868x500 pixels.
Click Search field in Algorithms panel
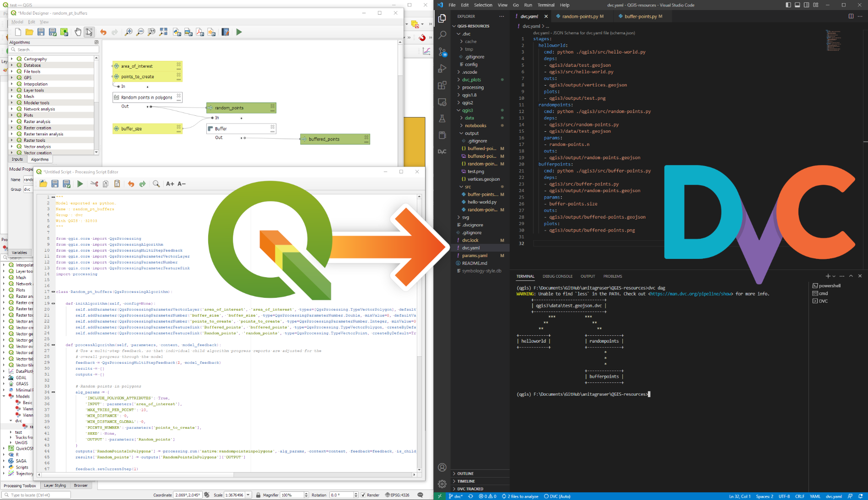pyautogui.click(x=54, y=49)
